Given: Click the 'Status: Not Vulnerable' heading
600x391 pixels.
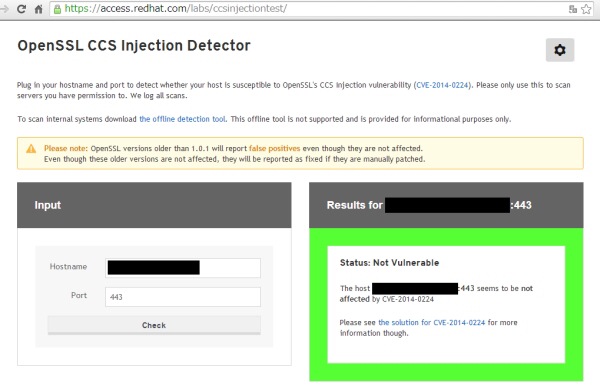Looking at the screenshot, I should pos(389,263).
